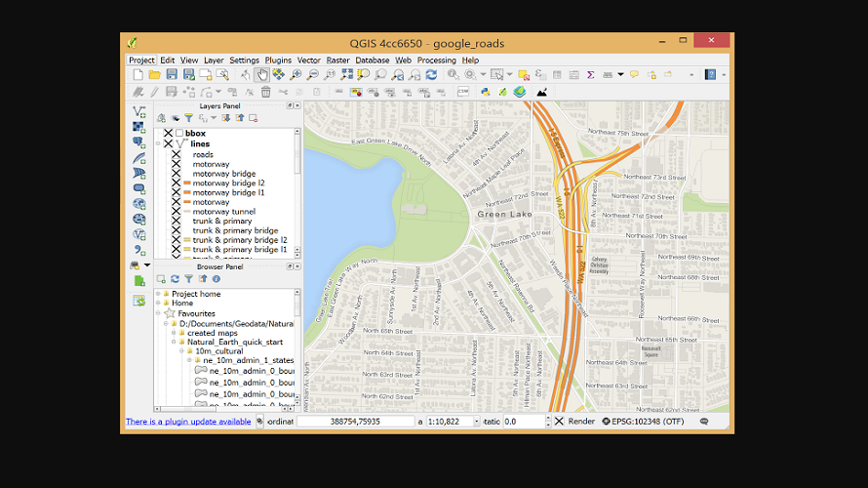Save the project with the floppy disk icon

pyautogui.click(x=172, y=74)
